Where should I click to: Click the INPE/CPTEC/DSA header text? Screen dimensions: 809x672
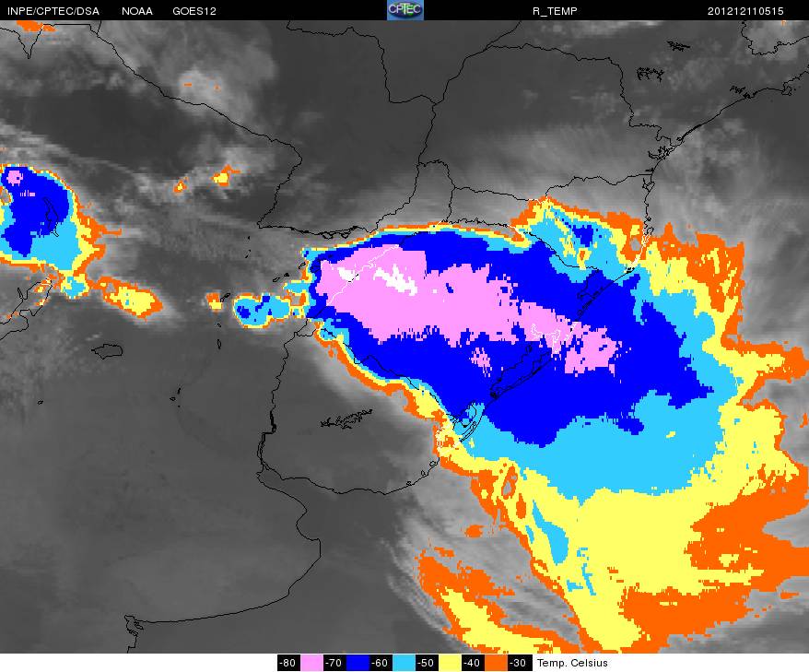(53, 11)
